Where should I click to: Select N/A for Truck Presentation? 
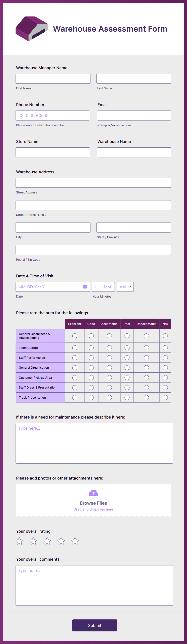165,397
